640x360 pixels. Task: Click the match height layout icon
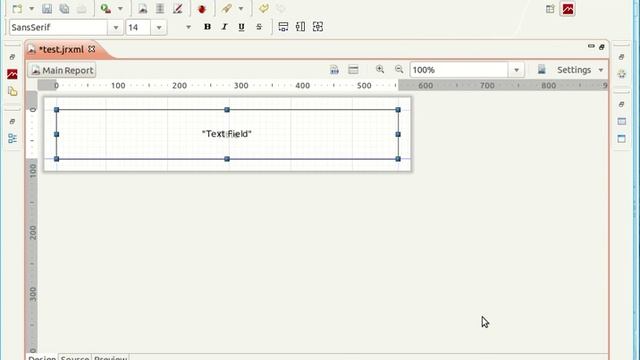(300, 27)
